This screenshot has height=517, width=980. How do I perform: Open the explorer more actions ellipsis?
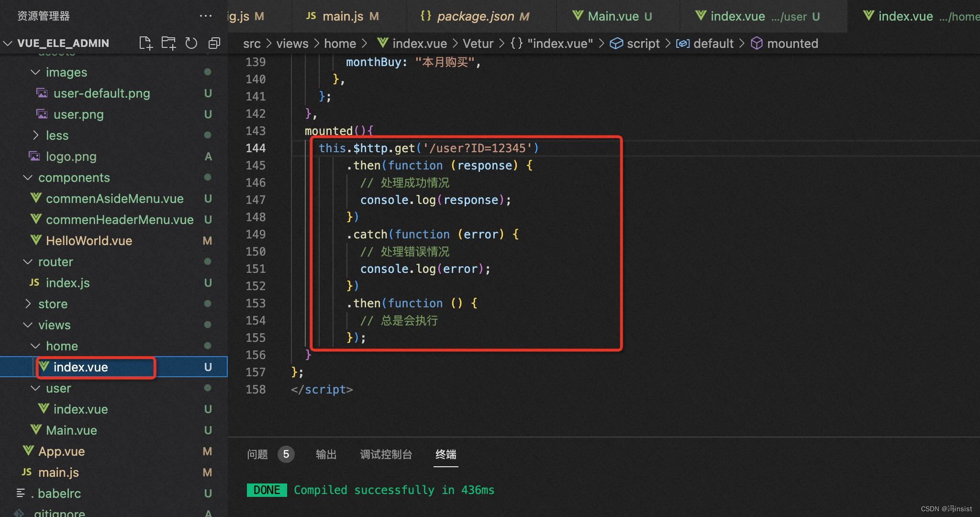tap(206, 16)
